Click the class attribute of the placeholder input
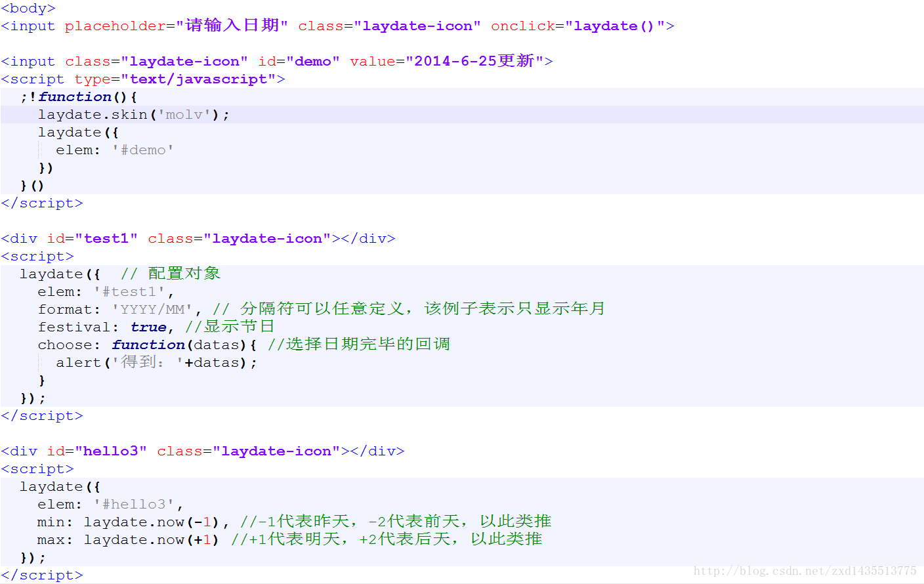Image resolution: width=924 pixels, height=584 pixels. [x=389, y=26]
